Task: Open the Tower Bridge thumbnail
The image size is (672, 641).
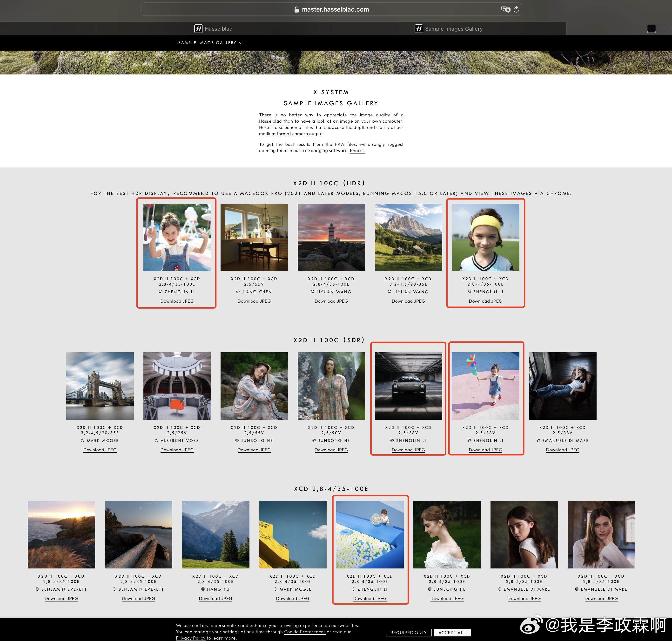Action: coord(100,386)
